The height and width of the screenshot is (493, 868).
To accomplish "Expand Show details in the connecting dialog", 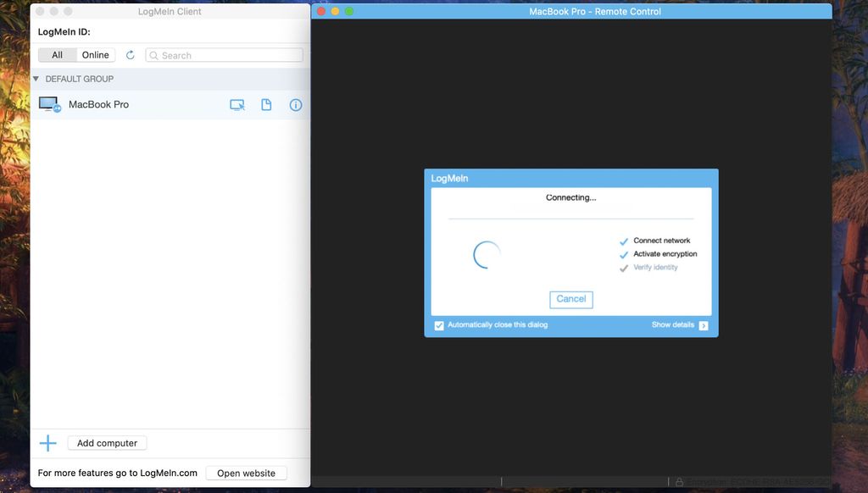I will coord(674,324).
